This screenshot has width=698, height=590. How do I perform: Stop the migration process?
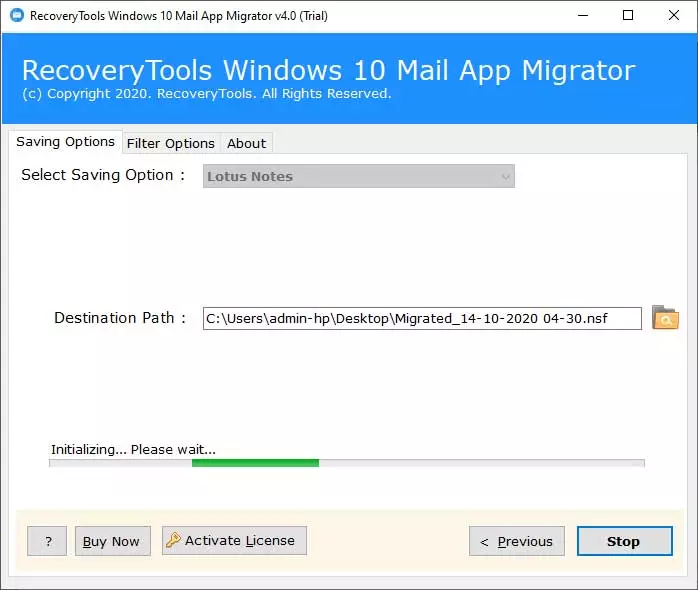pos(623,541)
